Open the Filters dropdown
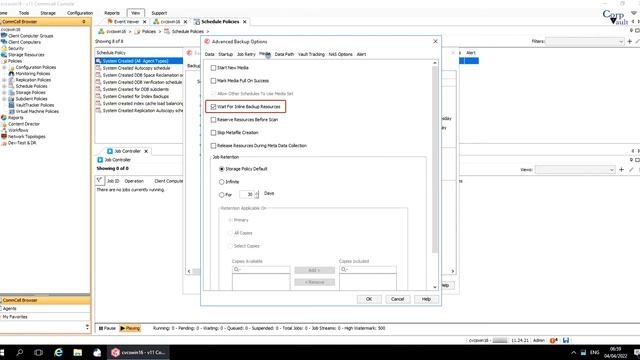 584,41
